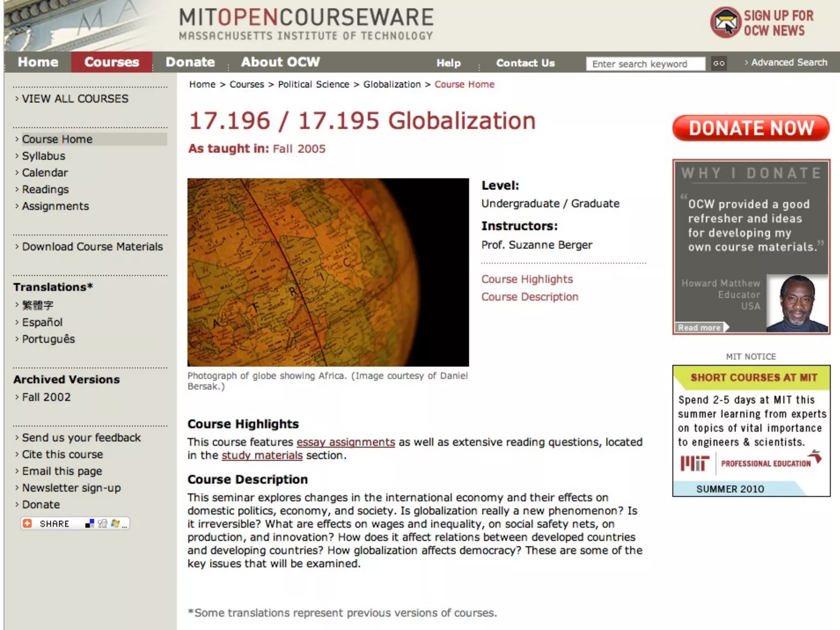Open the Fall 2002 archived version
Image resolution: width=840 pixels, height=630 pixels.
point(46,397)
